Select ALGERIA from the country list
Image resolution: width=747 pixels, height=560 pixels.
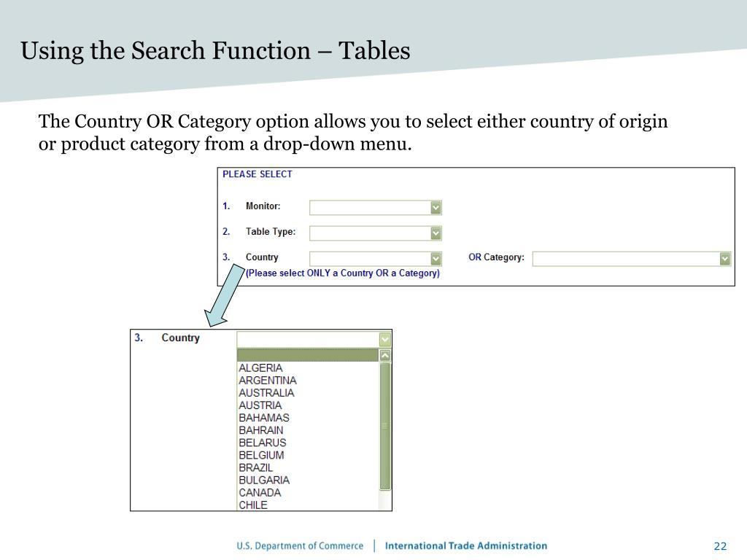point(308,368)
